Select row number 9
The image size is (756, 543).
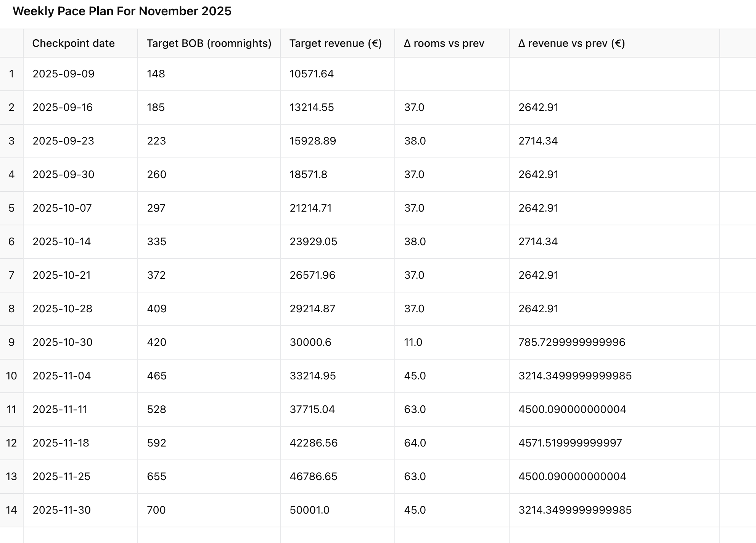[x=11, y=342]
